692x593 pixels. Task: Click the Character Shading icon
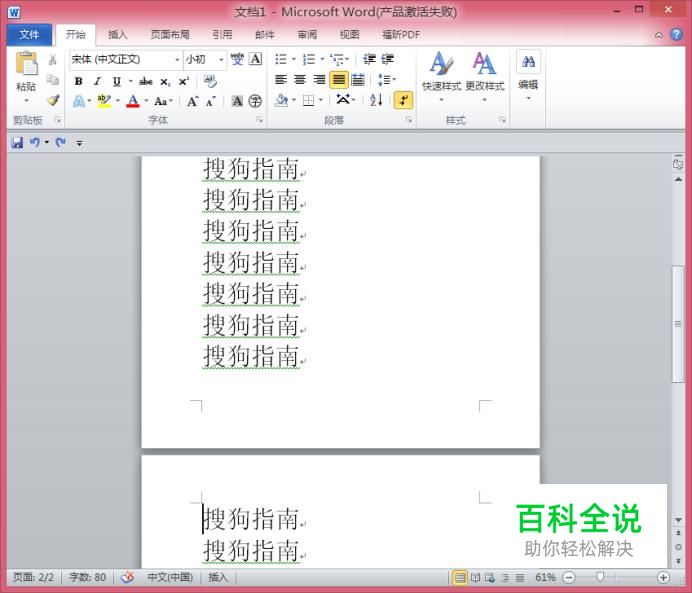click(x=237, y=101)
